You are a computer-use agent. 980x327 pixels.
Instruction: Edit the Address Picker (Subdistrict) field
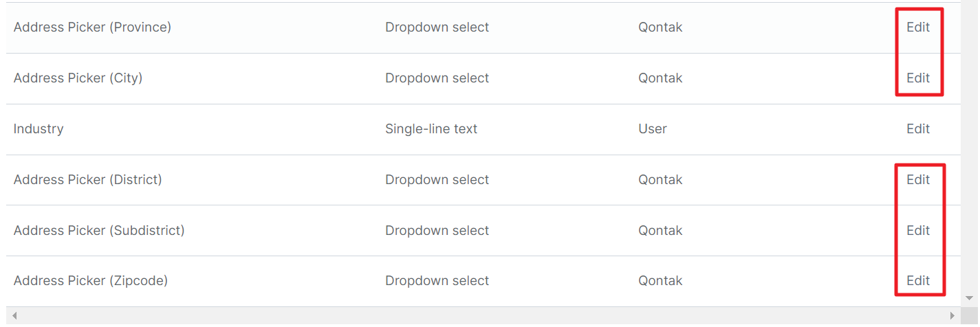tap(918, 231)
